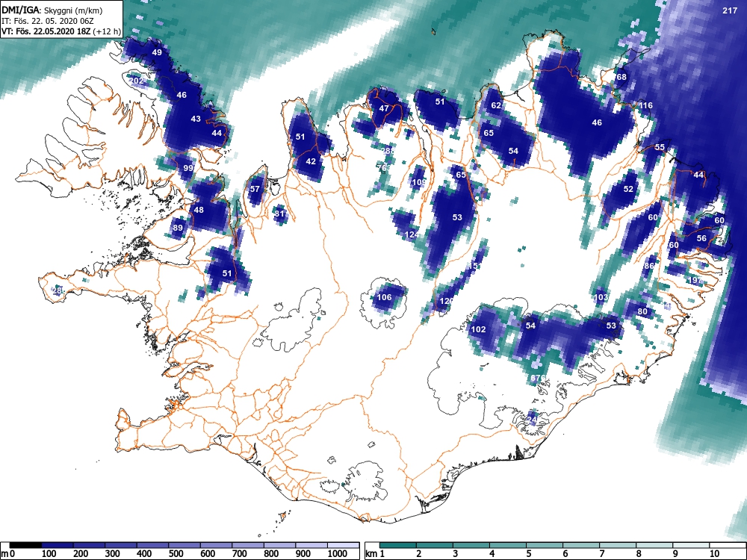Click the visibility value 80

tap(642, 311)
